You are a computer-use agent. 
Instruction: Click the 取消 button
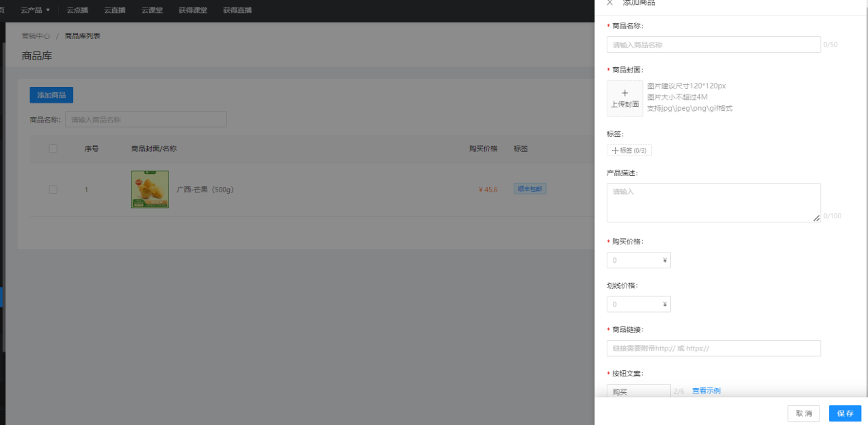tap(804, 413)
